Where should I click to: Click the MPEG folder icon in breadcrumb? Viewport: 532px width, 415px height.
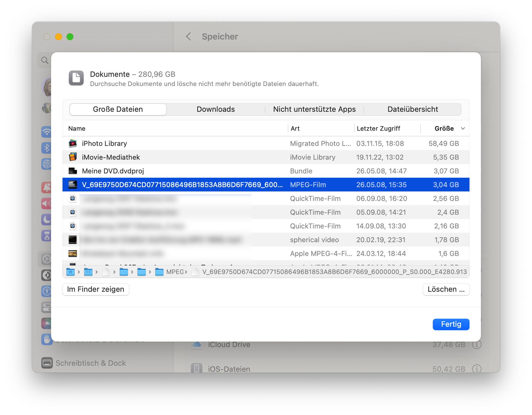160,272
